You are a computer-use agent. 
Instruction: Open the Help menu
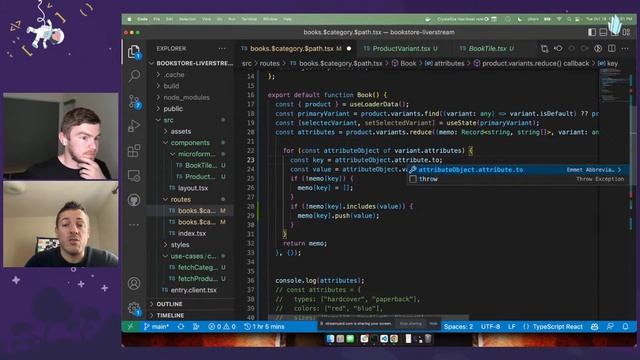click(287, 19)
